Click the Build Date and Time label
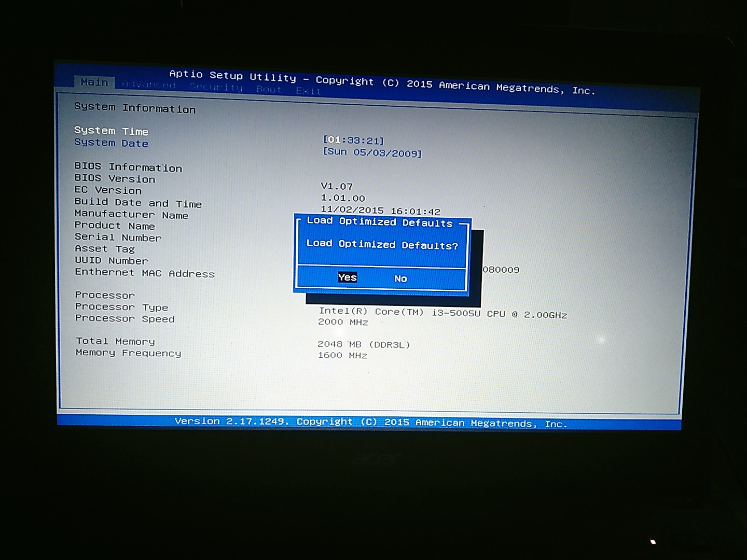 click(138, 203)
